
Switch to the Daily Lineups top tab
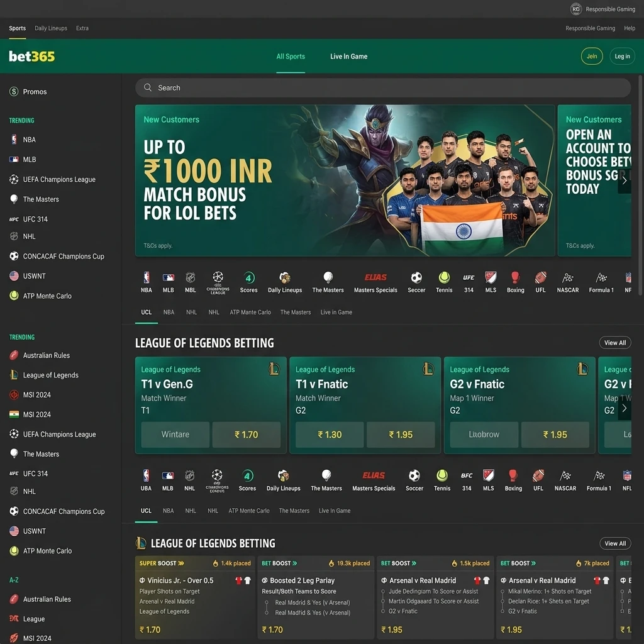click(x=51, y=28)
